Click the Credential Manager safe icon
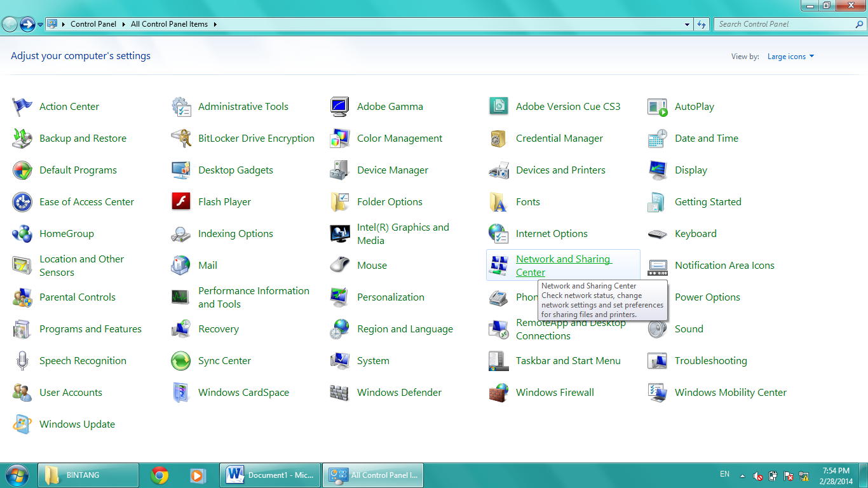Screen dimensions: 868x488 pos(499,139)
